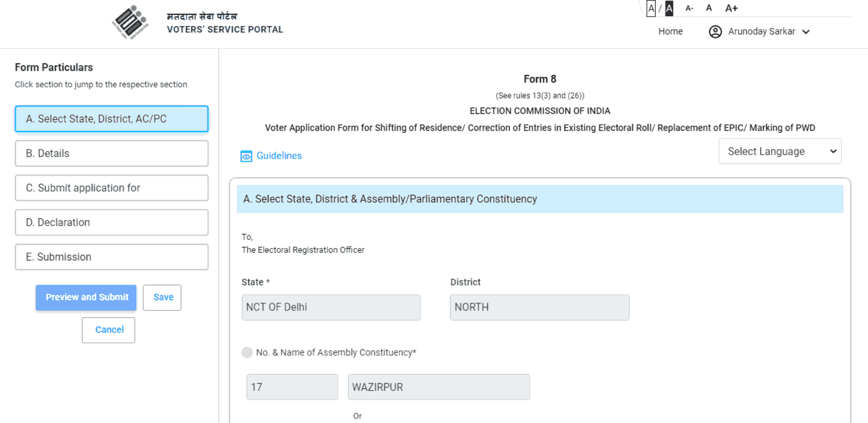Click the Cancel button
868x423 pixels.
pos(108,330)
